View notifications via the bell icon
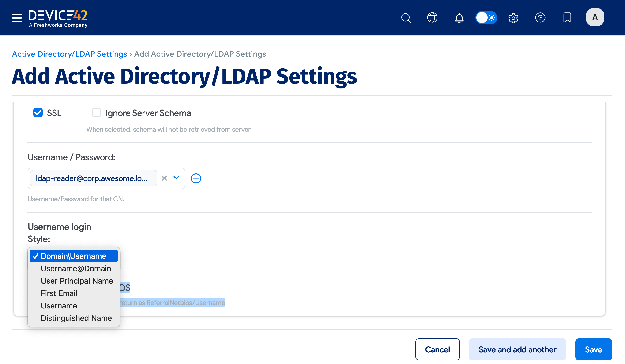Viewport: 625px width, 364px height. [459, 18]
